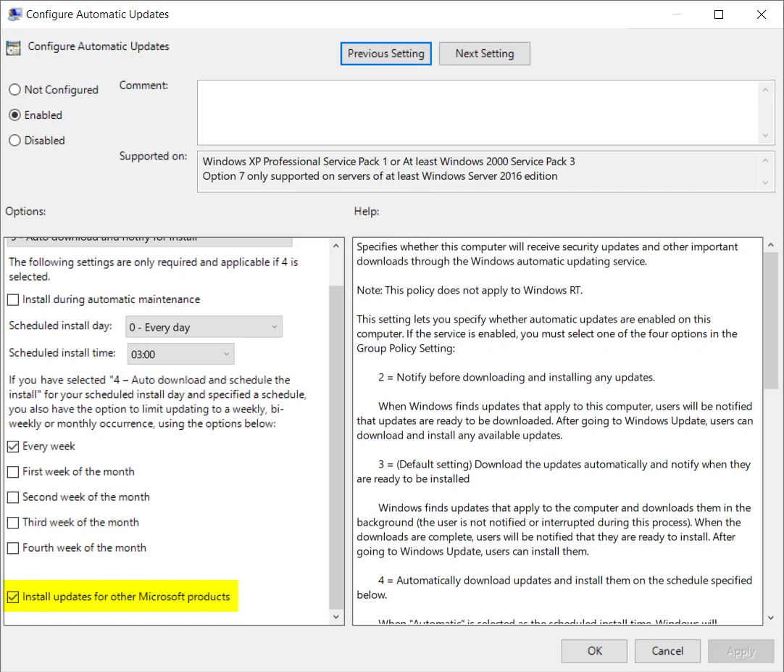Open the Scheduled install time dropdown
Image resolution: width=784 pixels, height=672 pixels.
click(x=180, y=354)
